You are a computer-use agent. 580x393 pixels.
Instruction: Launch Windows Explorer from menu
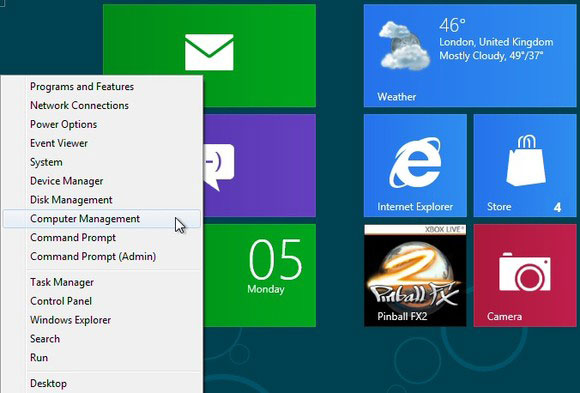102,320
